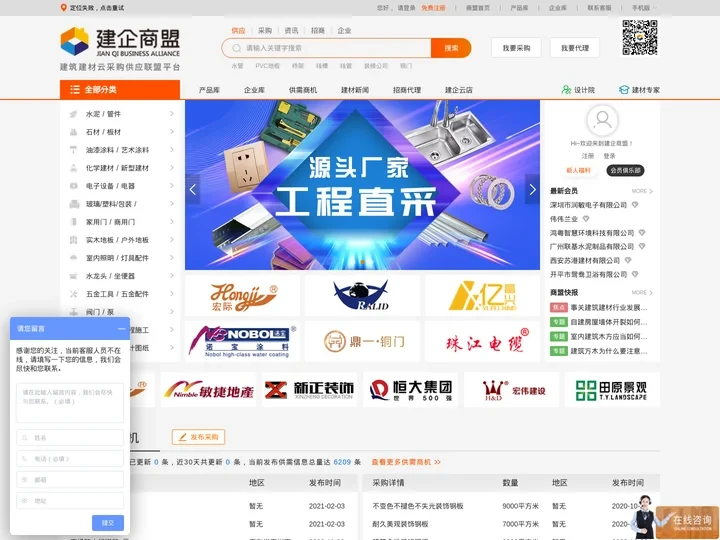Click the 油漆涂料 paint roller icon
This screenshot has width=720, height=540.
click(73, 150)
